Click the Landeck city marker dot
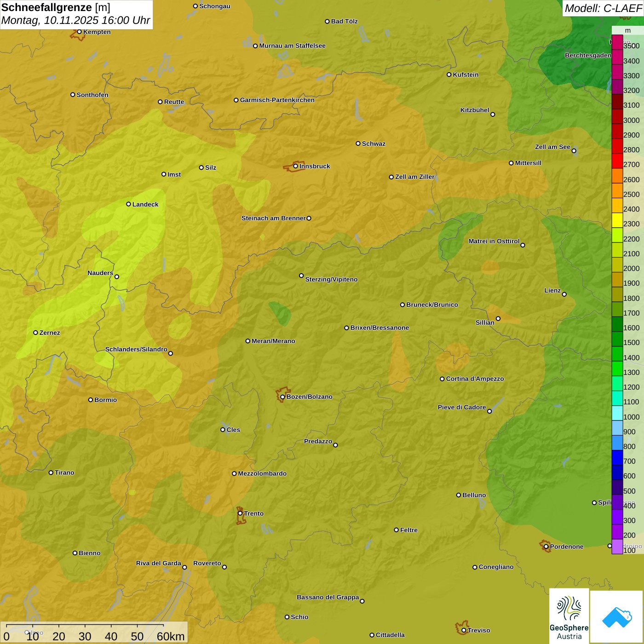Screen dimensions: 644x644 pyautogui.click(x=128, y=204)
